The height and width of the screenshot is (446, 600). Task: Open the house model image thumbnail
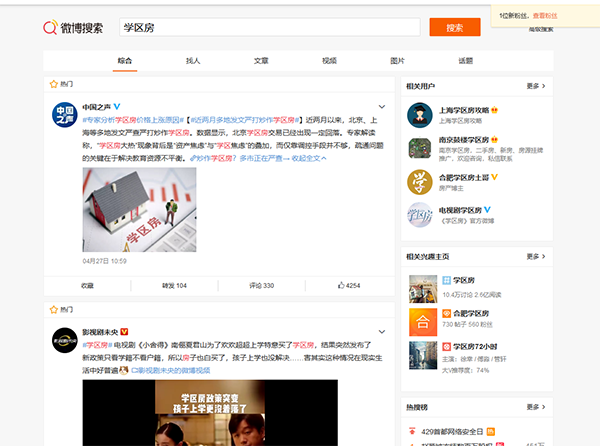pos(139,210)
